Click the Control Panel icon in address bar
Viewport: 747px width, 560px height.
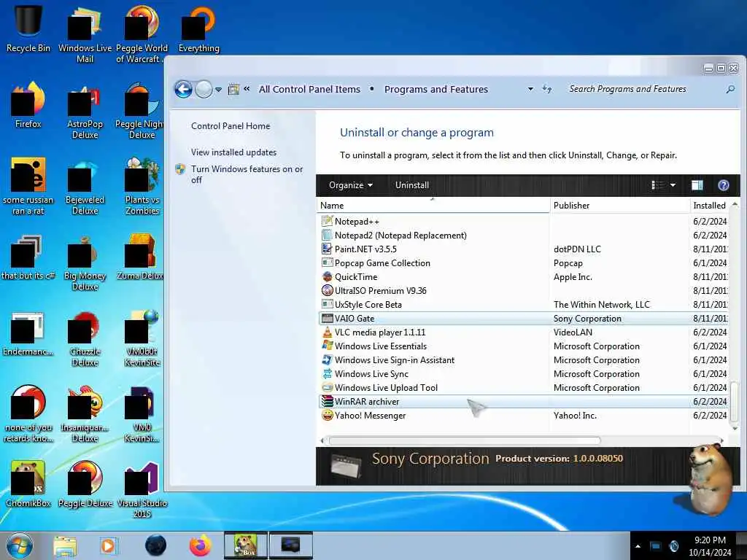(x=233, y=89)
